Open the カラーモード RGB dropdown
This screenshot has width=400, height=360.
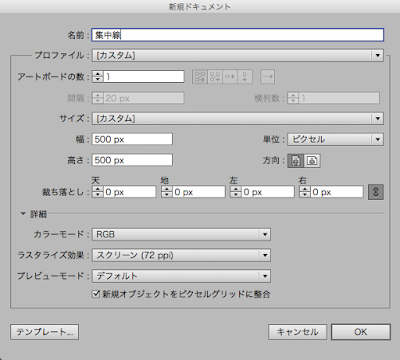pos(181,234)
